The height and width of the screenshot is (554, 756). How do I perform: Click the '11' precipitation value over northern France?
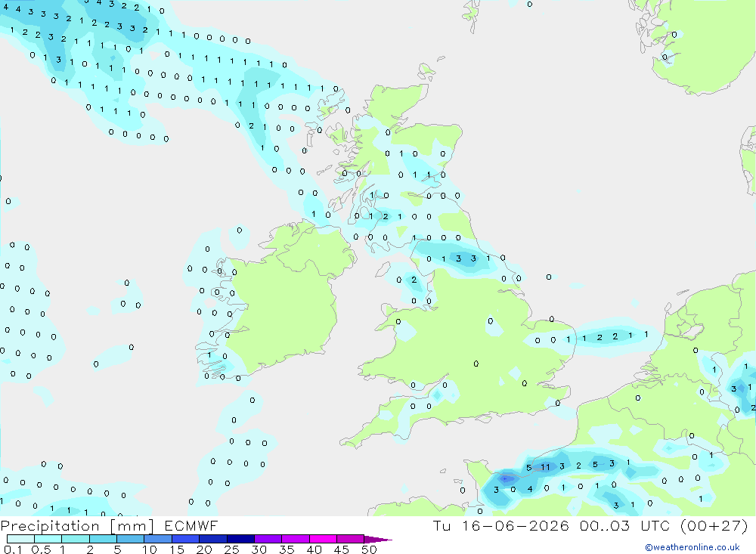tap(545, 467)
